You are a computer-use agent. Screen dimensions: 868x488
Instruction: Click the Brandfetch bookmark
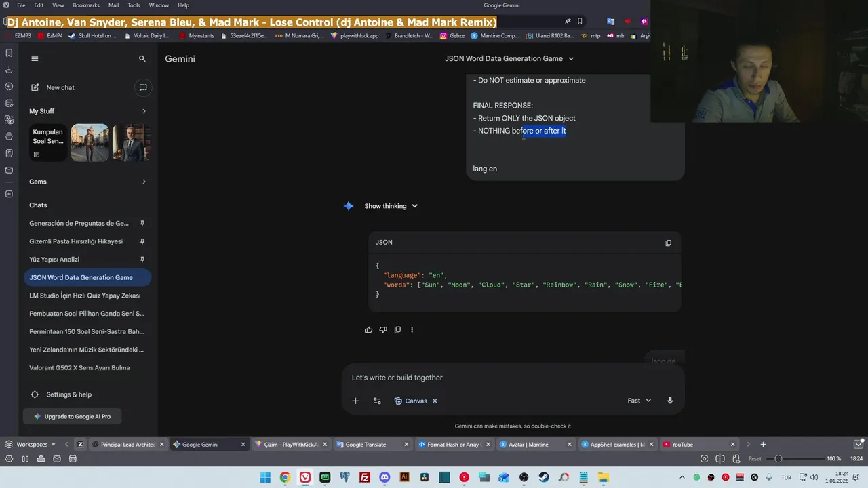coord(409,36)
